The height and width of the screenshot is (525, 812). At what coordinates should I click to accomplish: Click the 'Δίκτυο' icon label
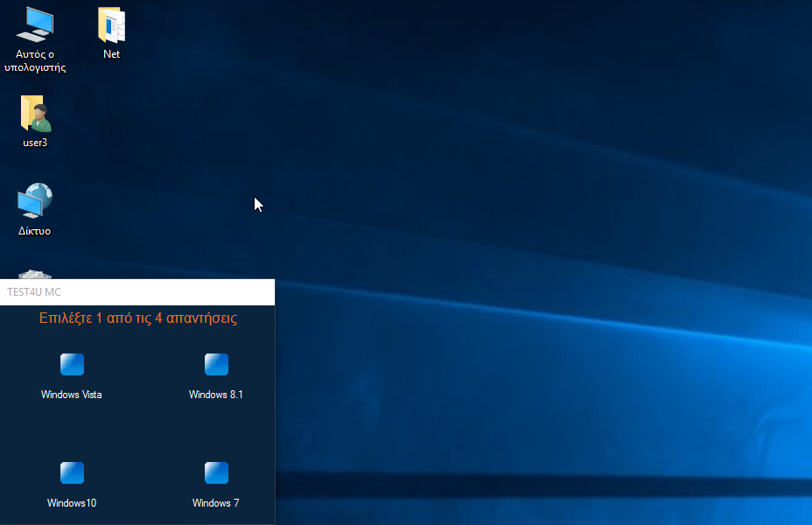click(35, 231)
